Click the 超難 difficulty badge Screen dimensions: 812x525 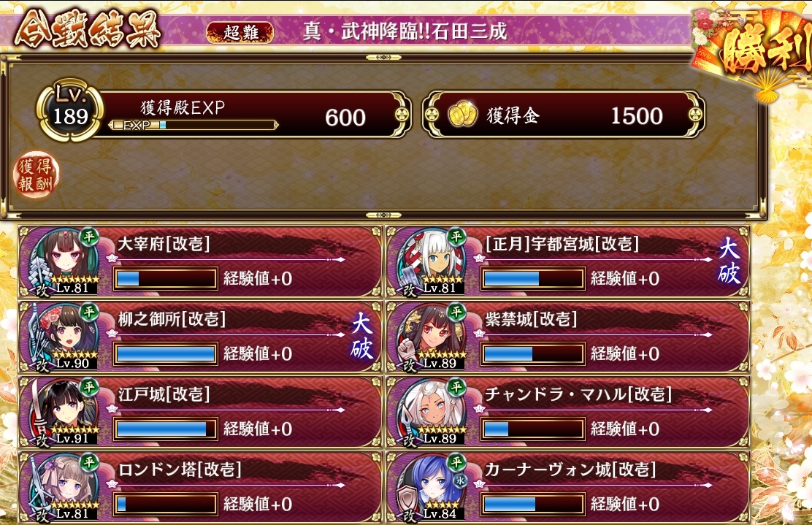240,33
